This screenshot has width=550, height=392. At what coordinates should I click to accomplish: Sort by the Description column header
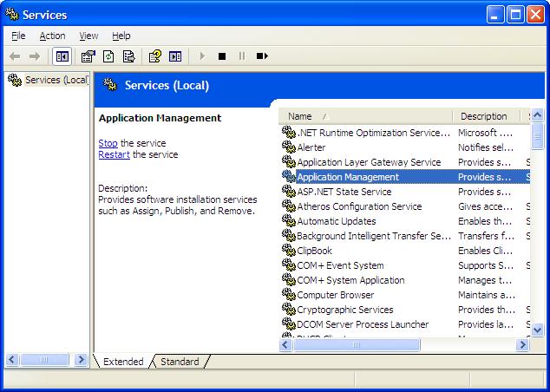tap(486, 116)
